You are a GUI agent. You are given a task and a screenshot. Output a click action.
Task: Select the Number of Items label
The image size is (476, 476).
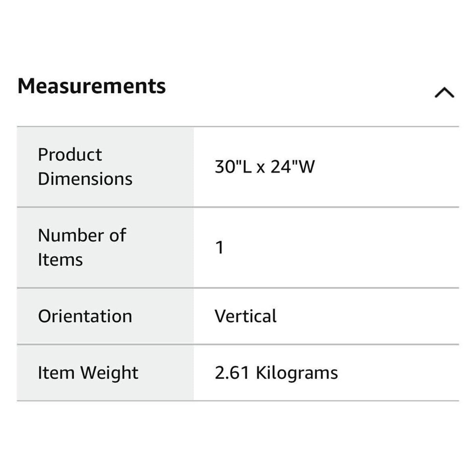click(82, 247)
